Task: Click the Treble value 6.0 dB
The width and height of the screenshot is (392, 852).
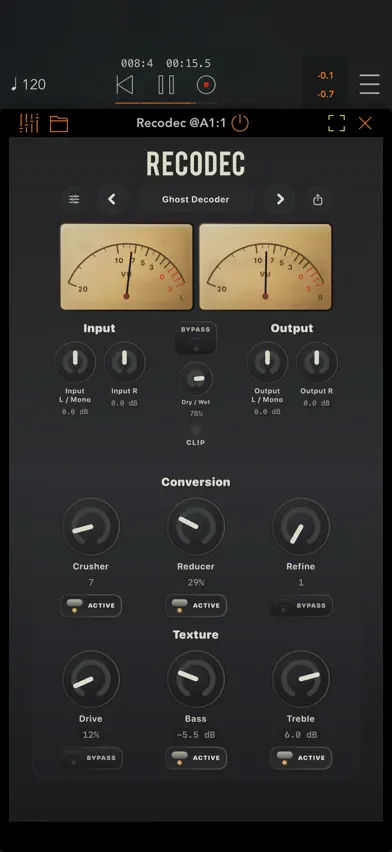Action: pos(301,735)
